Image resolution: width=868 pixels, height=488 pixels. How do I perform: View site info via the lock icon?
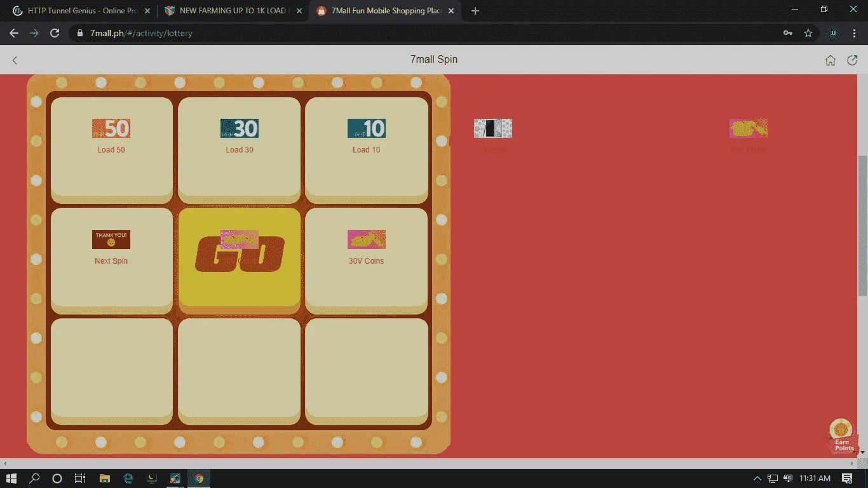click(80, 33)
